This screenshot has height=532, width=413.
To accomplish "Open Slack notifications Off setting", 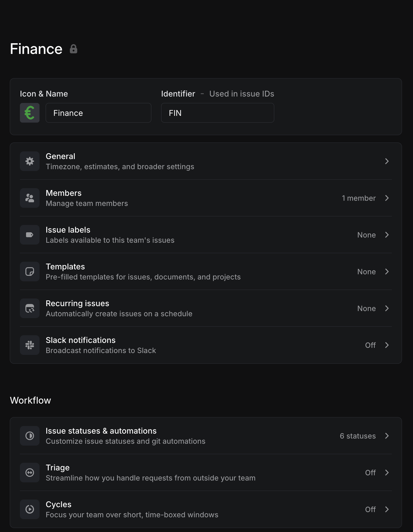I will [x=370, y=345].
